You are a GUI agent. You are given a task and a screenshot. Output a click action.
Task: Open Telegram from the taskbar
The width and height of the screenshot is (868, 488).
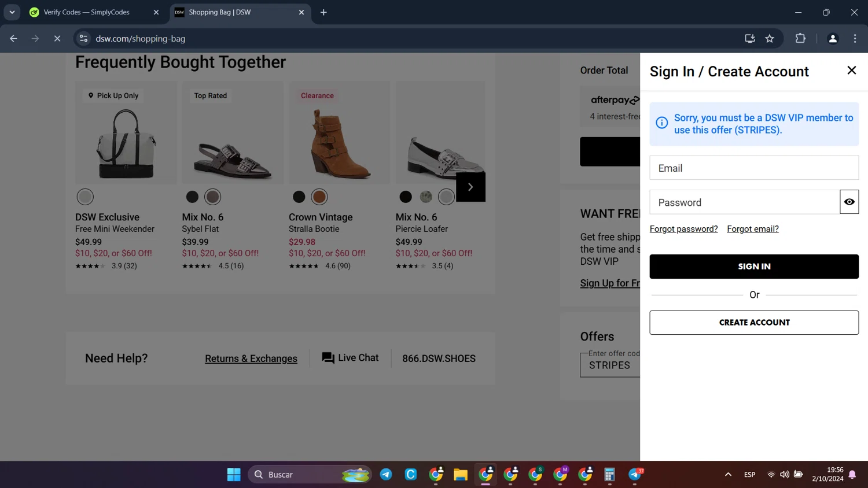tap(386, 475)
